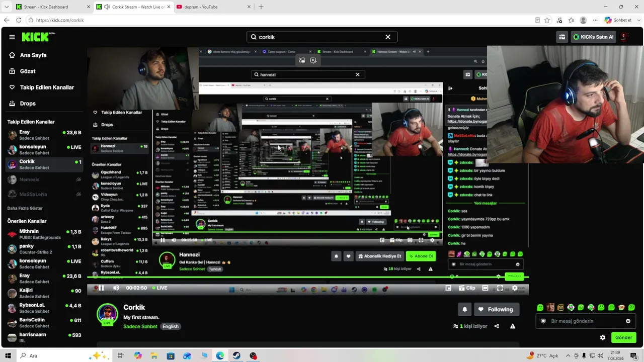The height and width of the screenshot is (362, 644).
Task: Open Mithrain PUBG: Battlegrounds channel
Action: click(44, 234)
